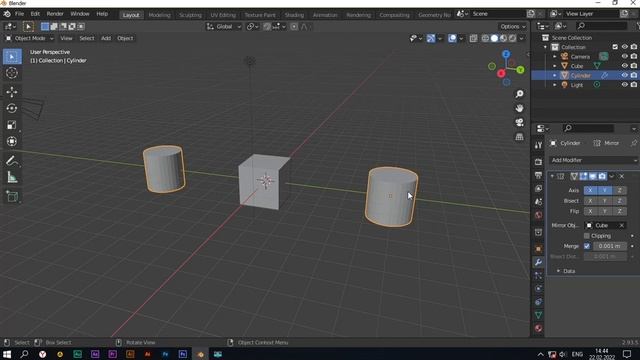Clear the Cube mirror object field

pos(622,225)
